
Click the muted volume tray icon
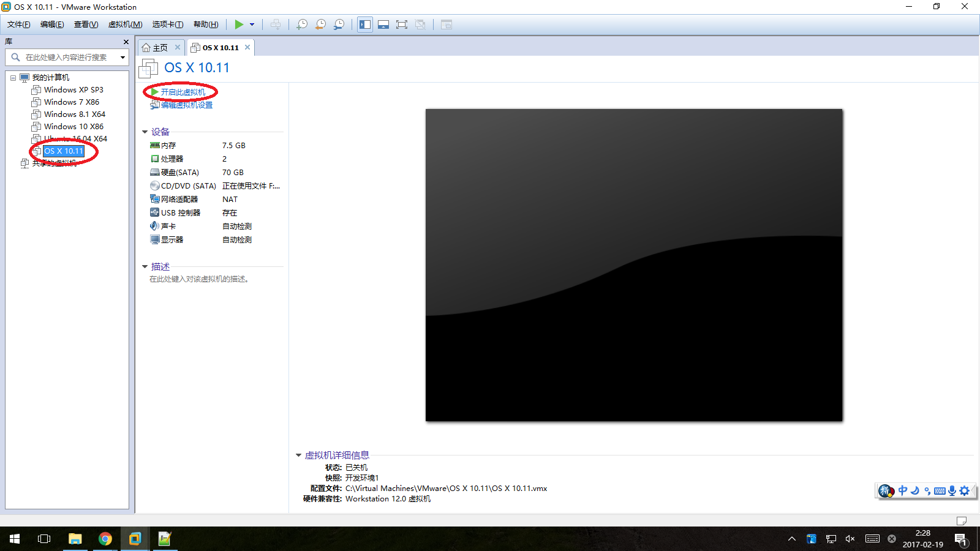coord(850,539)
